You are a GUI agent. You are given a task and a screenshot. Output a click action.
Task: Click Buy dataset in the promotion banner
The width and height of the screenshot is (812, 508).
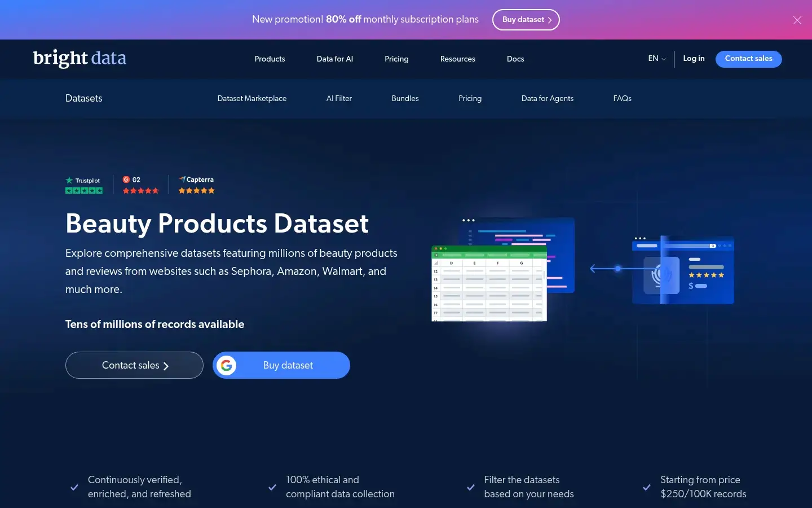526,20
